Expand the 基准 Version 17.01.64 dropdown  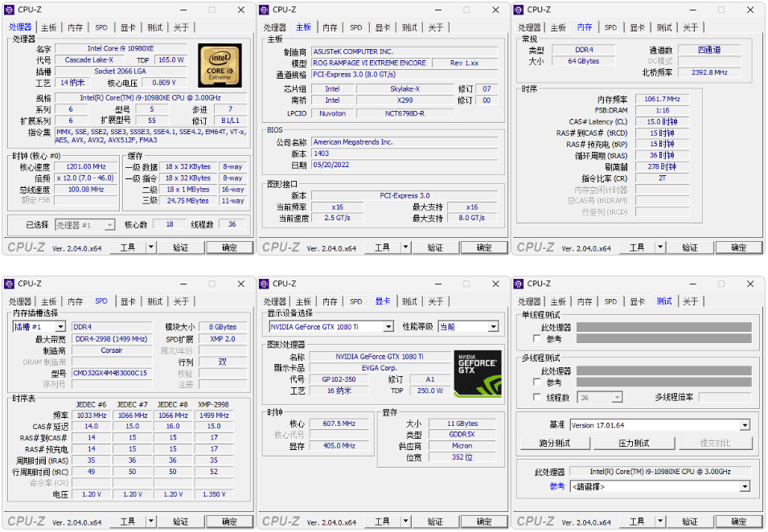coord(745,425)
